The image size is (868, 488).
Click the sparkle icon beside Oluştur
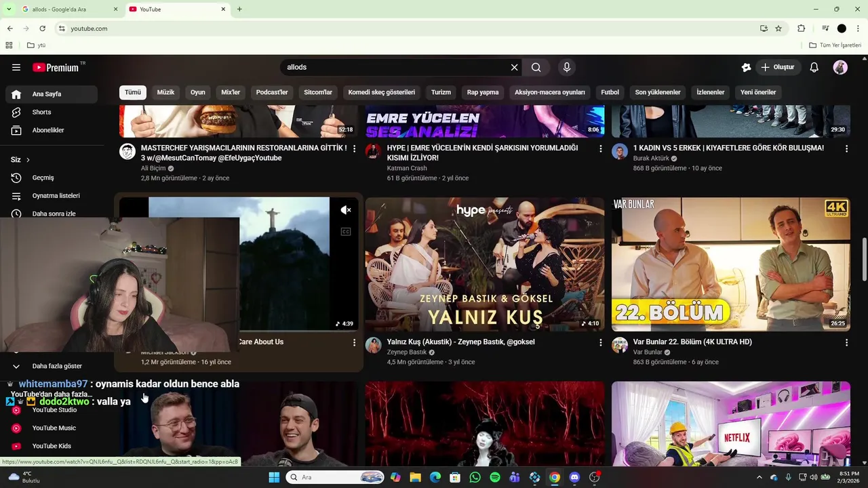pyautogui.click(x=746, y=67)
